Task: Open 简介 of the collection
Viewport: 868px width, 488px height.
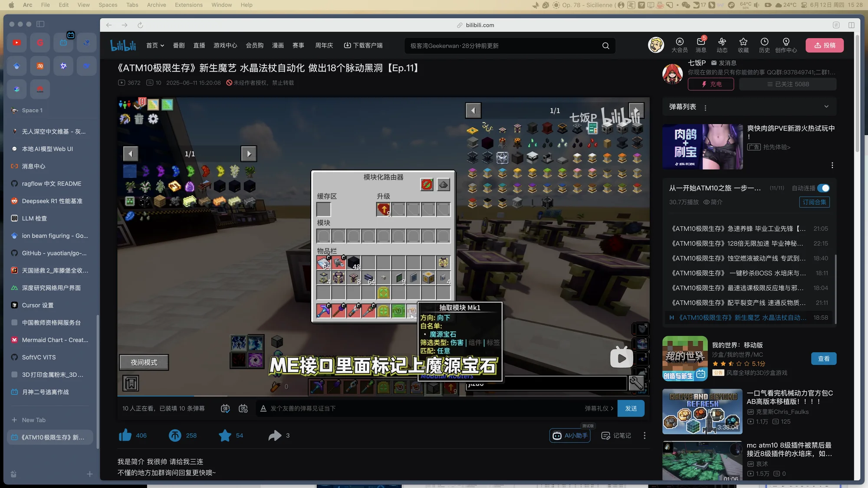Action: coord(713,202)
